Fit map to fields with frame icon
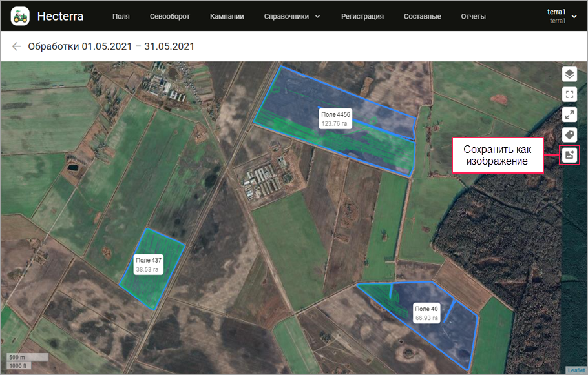This screenshot has width=588, height=375. [x=569, y=94]
